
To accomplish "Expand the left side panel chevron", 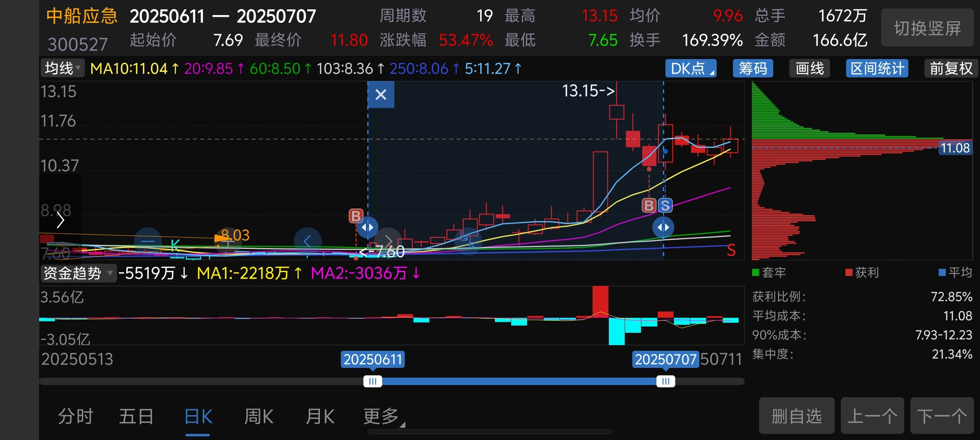I will pyautogui.click(x=61, y=220).
